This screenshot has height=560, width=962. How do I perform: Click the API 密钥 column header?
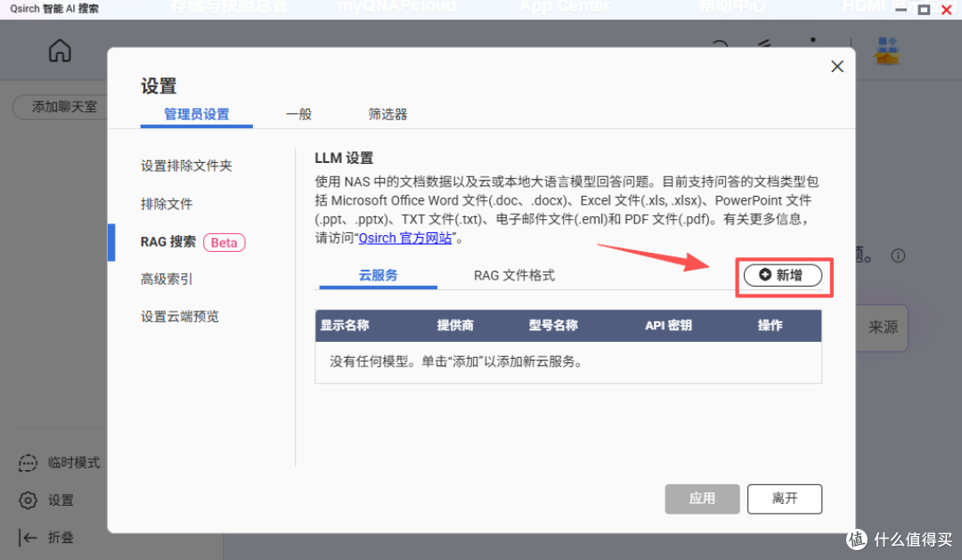pos(668,326)
